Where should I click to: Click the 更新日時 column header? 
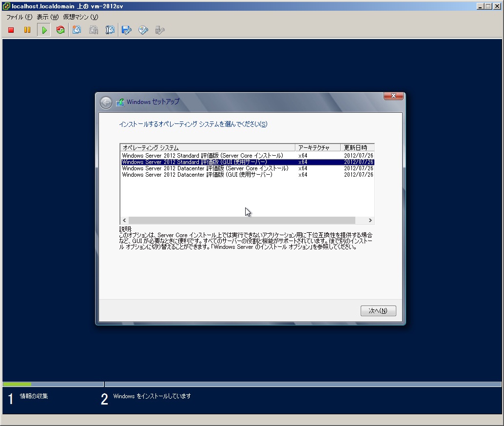click(x=357, y=148)
